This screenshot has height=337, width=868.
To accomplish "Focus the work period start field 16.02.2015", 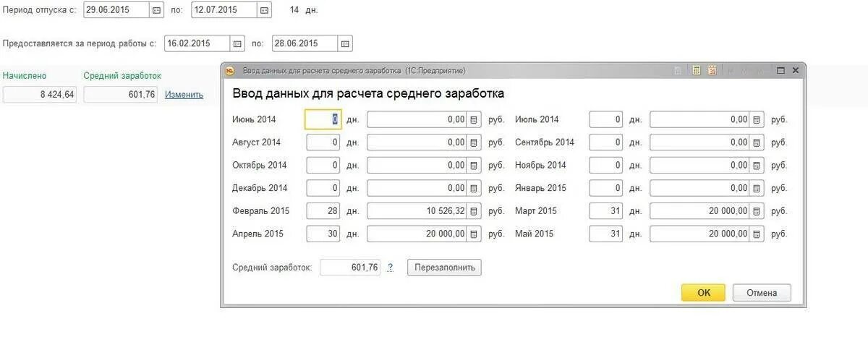I will (x=197, y=43).
